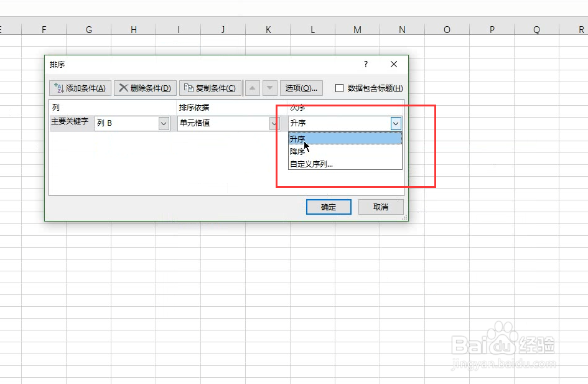Click the 主要关键字 condition row label
This screenshot has height=384, width=588.
tap(70, 121)
